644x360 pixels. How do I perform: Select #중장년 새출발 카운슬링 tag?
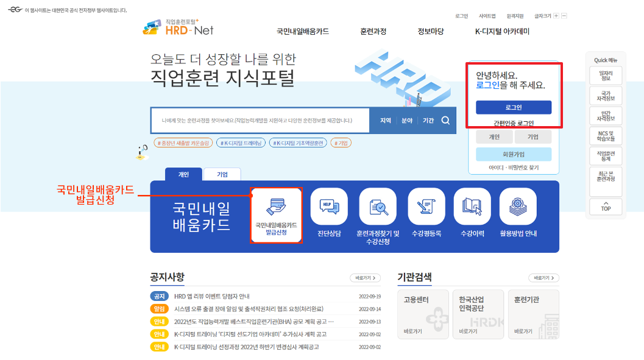click(x=183, y=143)
